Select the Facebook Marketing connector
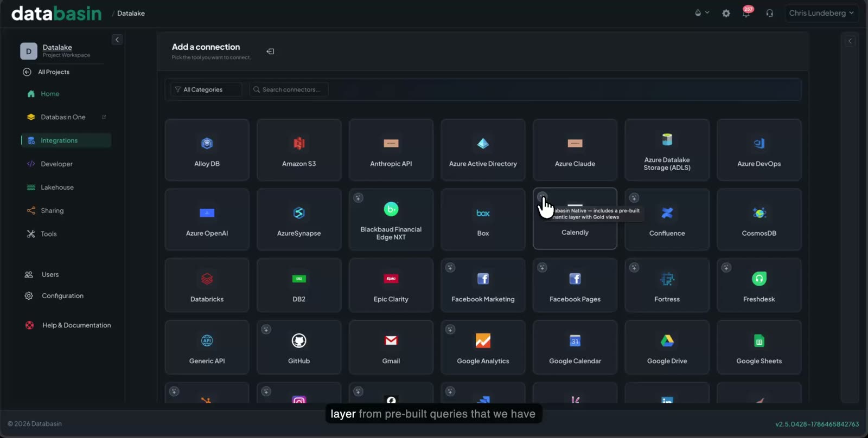 (x=483, y=285)
